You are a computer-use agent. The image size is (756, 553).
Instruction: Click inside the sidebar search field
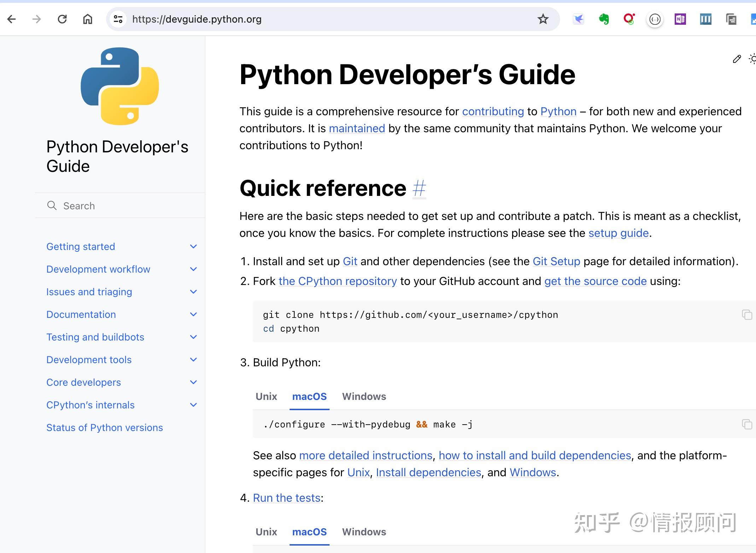pos(106,205)
